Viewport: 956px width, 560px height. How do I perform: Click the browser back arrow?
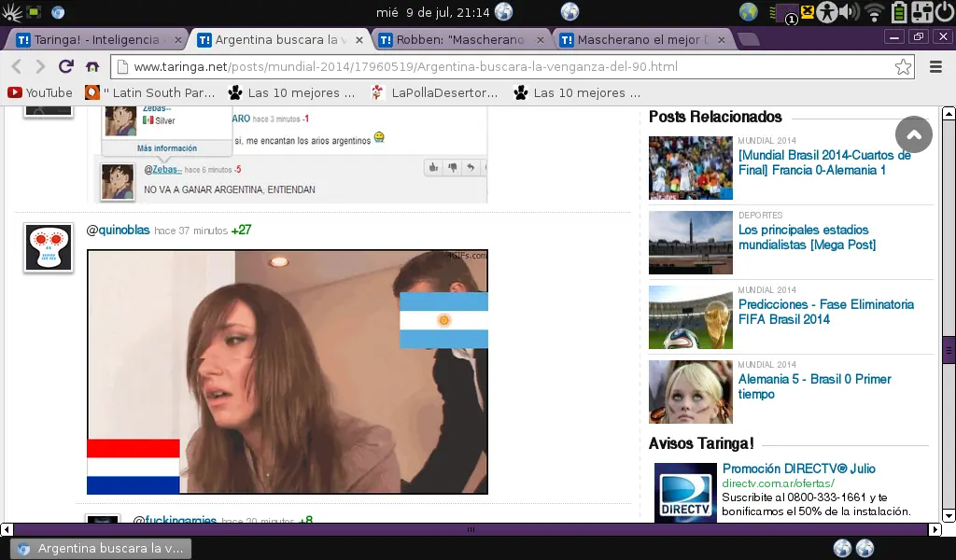(17, 66)
